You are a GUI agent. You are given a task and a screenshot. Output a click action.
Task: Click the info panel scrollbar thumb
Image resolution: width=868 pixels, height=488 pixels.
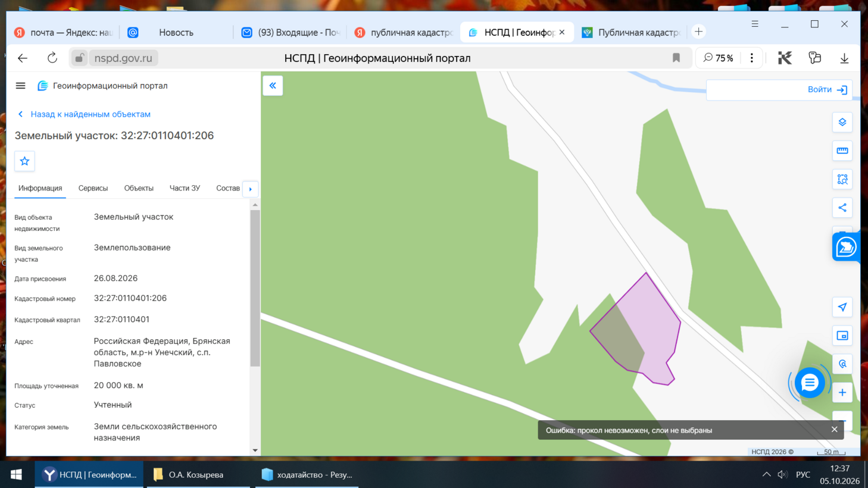255,289
